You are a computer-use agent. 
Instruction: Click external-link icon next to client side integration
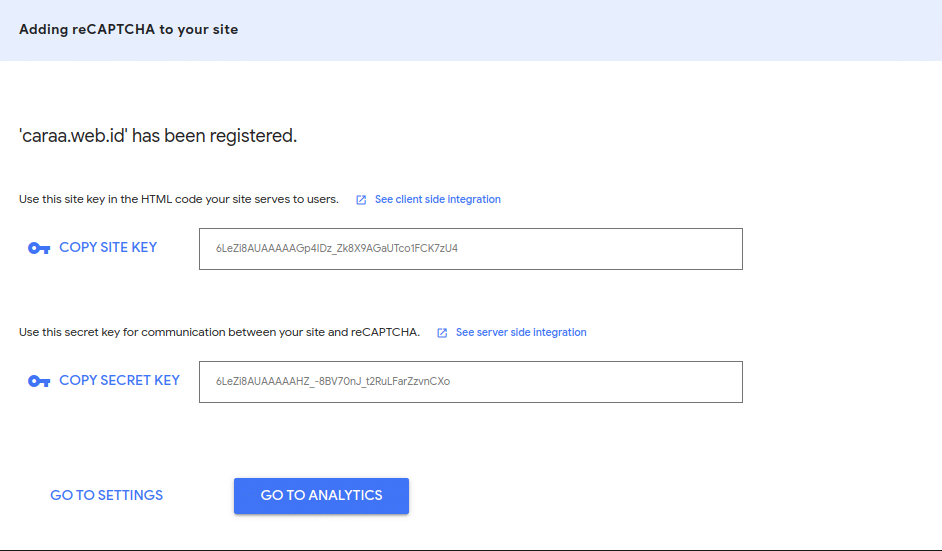pyautogui.click(x=361, y=200)
